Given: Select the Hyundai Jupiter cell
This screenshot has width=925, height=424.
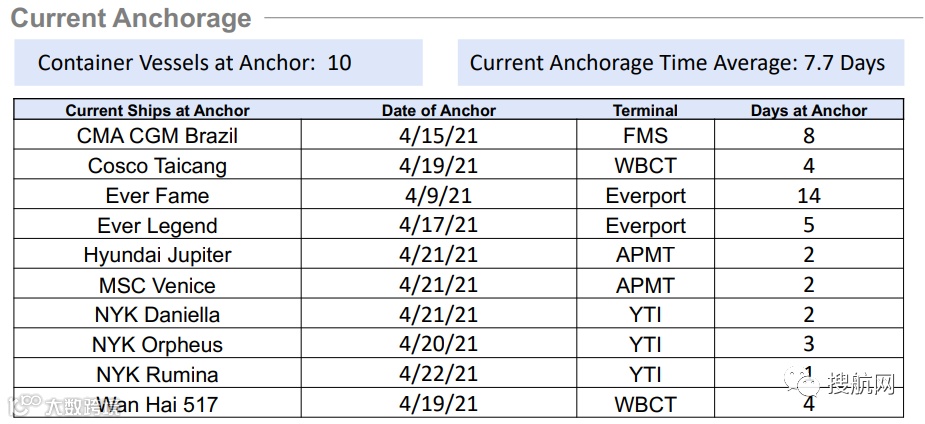Looking at the screenshot, I should 158,255.
